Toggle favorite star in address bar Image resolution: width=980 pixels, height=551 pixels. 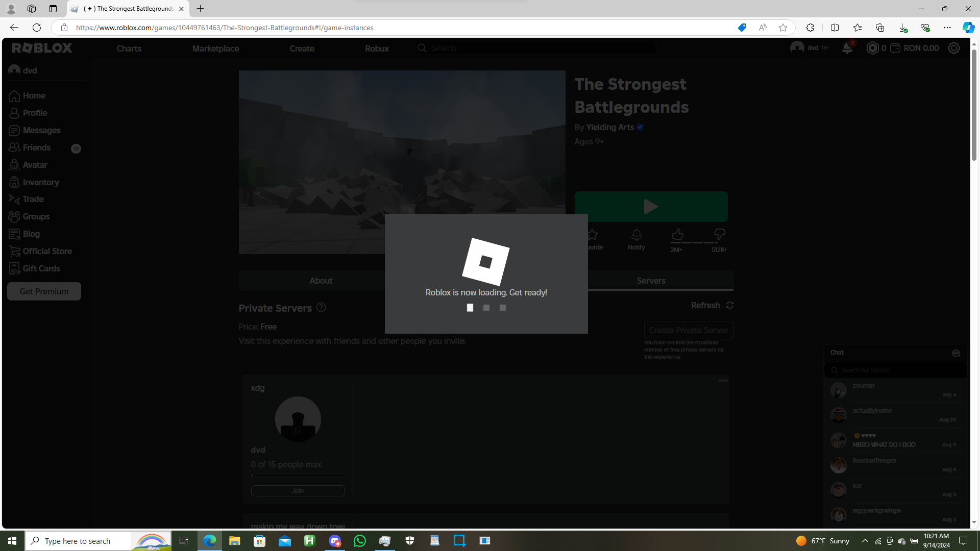(782, 28)
